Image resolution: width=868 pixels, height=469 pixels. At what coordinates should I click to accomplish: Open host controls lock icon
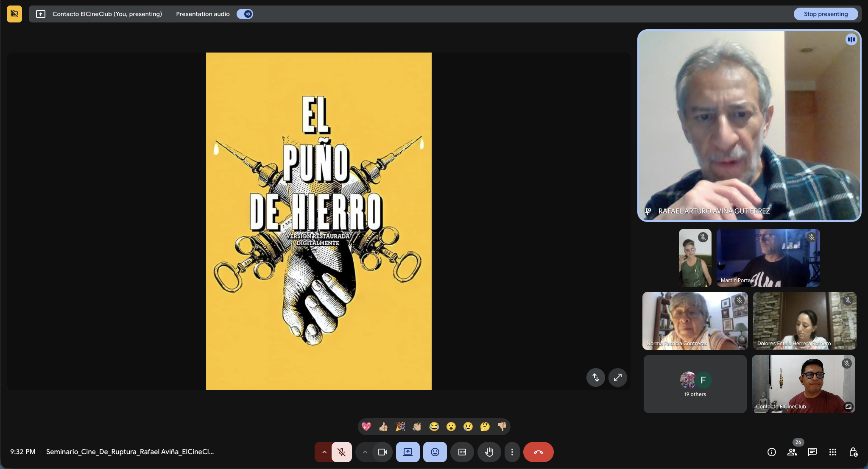point(853,452)
